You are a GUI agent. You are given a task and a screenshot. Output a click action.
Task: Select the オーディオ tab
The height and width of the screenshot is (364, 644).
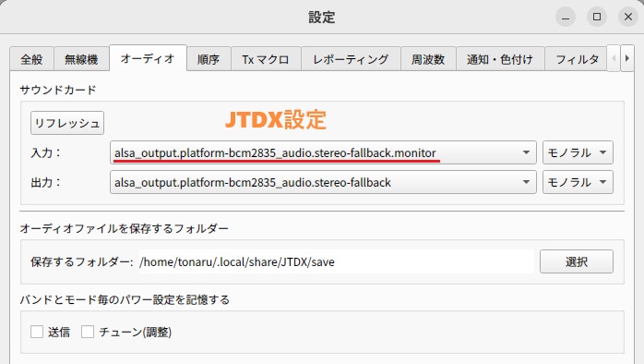(x=148, y=58)
